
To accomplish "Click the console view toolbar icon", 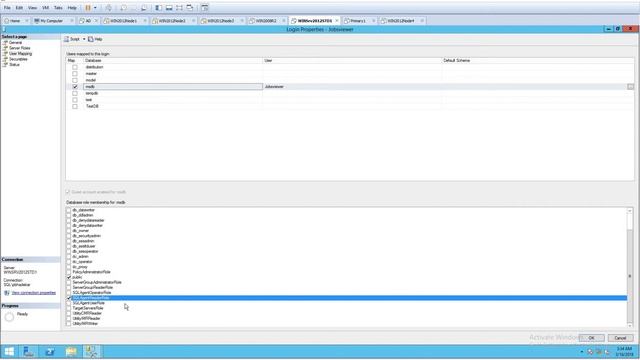I will click(205, 8).
